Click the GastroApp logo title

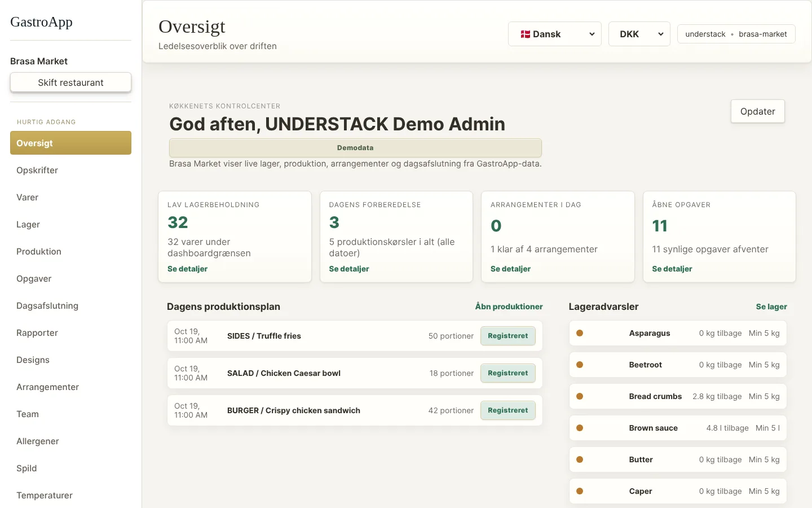(x=41, y=22)
